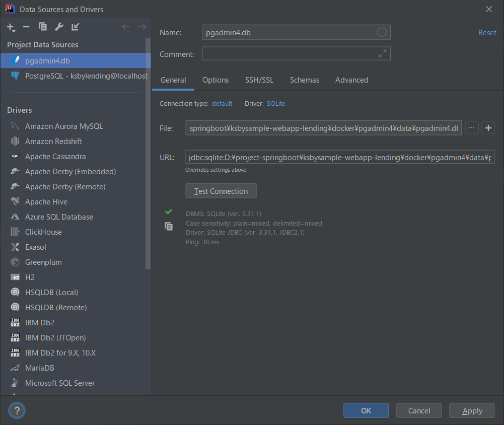Confirm with the OK button
The image size is (504, 425).
[366, 410]
